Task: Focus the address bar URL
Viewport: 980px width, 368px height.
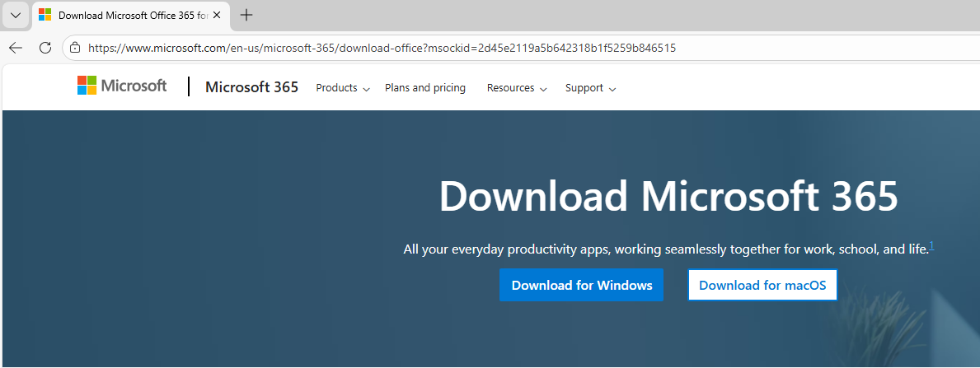Action: pos(382,48)
